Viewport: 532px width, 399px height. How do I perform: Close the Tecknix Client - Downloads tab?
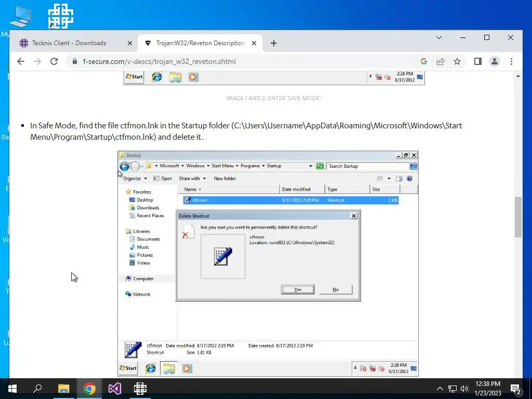[129, 43]
